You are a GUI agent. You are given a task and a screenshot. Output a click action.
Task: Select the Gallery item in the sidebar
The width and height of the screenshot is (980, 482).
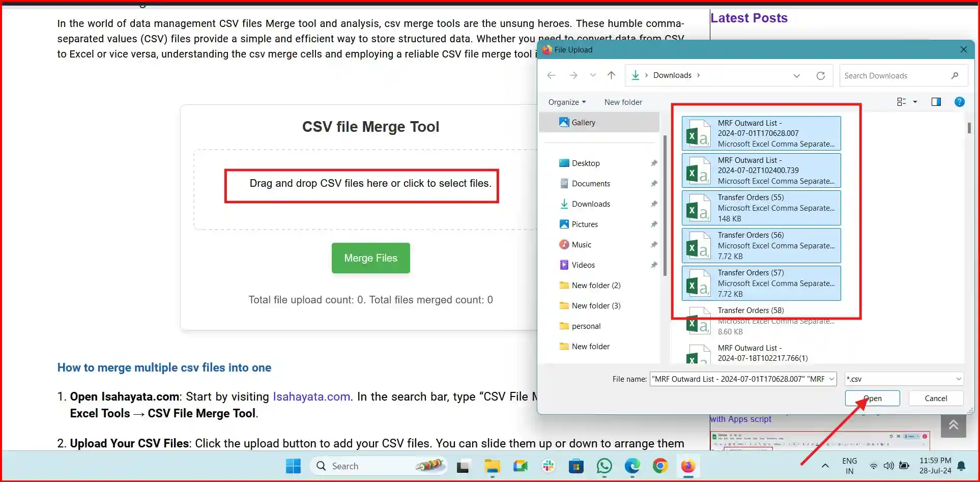pos(582,122)
